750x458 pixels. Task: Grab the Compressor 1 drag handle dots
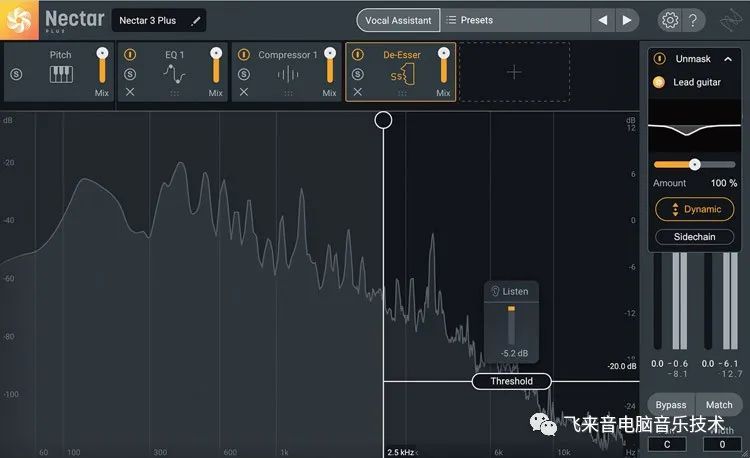click(x=288, y=93)
